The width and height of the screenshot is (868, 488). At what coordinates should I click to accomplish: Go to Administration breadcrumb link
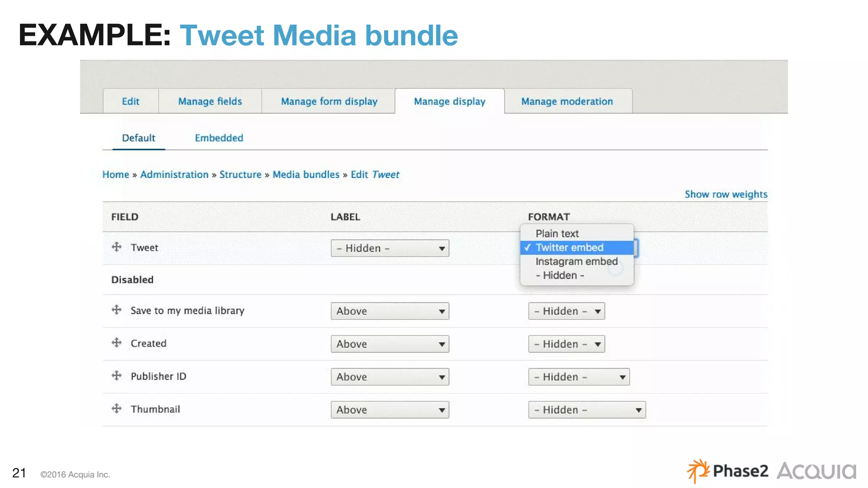[174, 175]
